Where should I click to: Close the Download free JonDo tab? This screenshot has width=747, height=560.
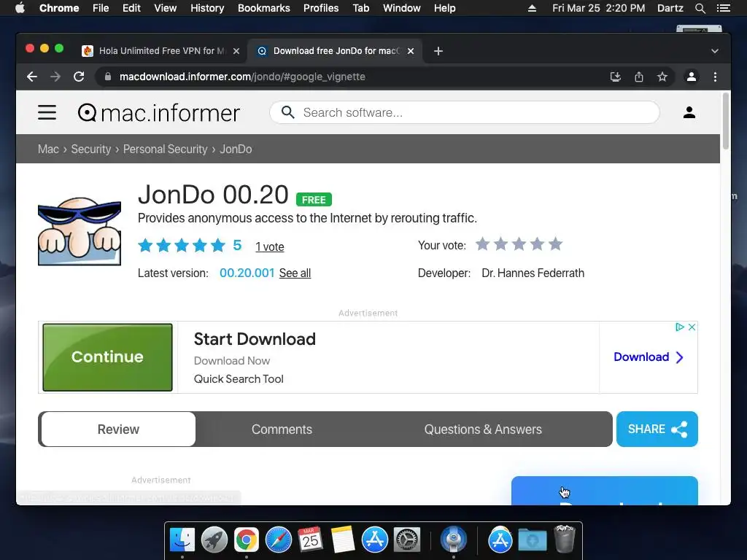pos(411,51)
